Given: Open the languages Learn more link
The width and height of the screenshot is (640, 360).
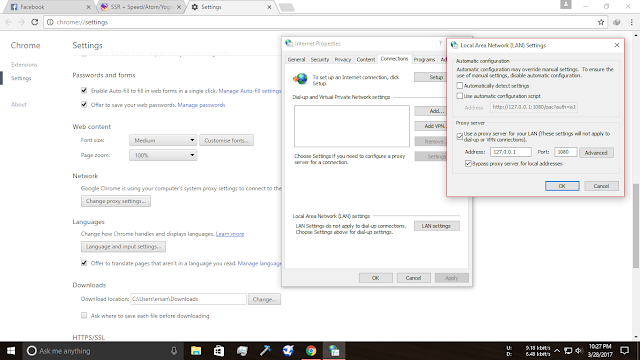Looking at the screenshot, I should point(230,234).
